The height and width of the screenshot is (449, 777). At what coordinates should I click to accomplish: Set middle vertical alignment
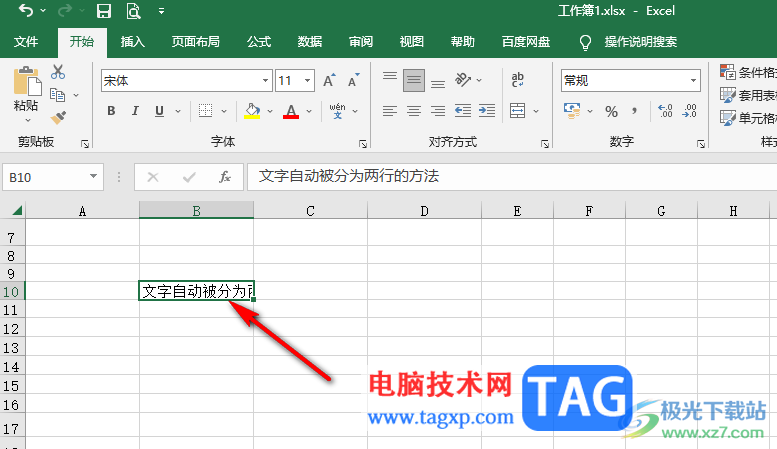tap(414, 80)
